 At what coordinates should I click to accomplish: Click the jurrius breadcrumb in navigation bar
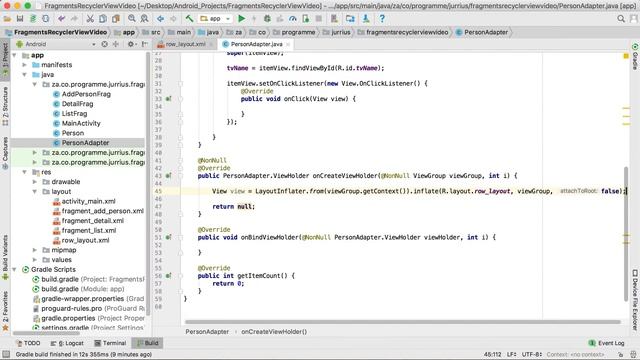[337, 32]
